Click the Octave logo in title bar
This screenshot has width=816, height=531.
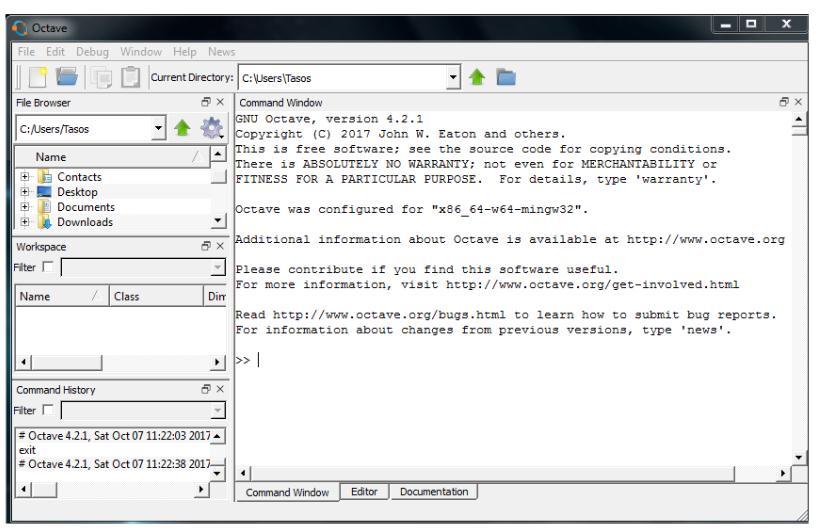pos(20,28)
